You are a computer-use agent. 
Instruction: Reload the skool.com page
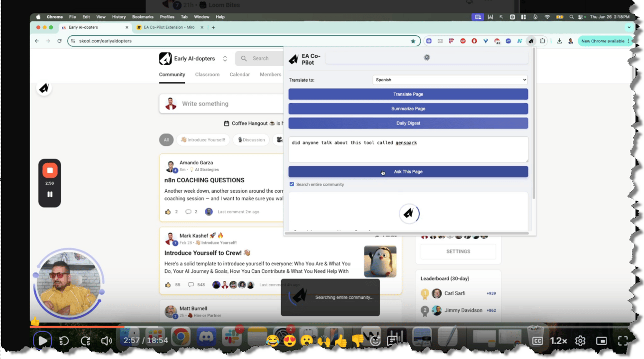click(x=59, y=41)
